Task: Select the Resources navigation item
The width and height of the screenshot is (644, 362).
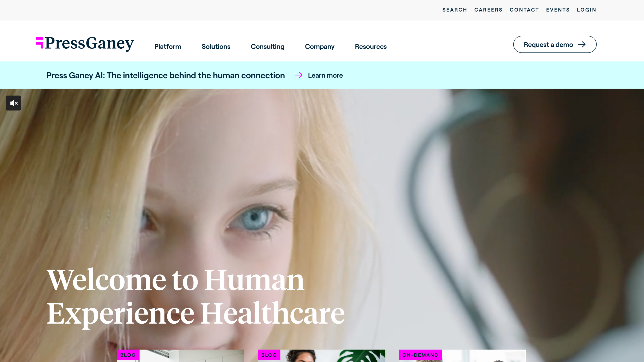Action: pos(371,47)
